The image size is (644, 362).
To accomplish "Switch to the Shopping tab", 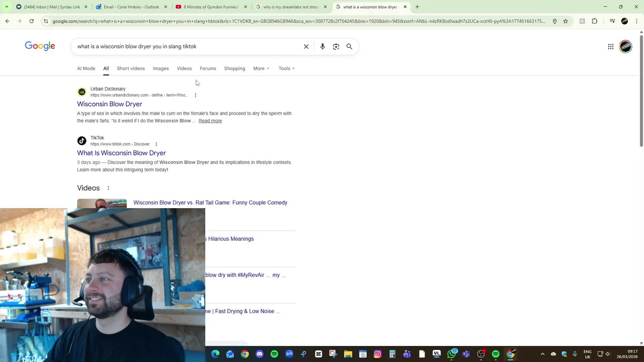I will tap(234, 68).
